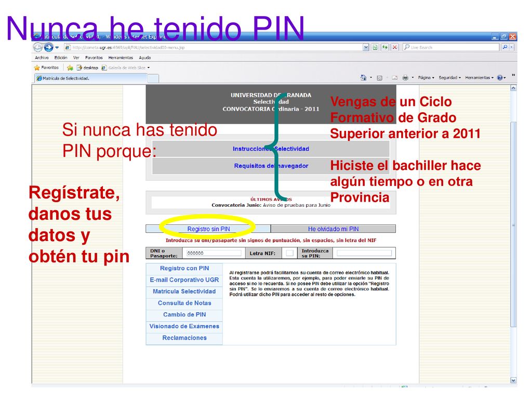Select Registro con PIN option
The width and height of the screenshot is (532, 399).
(x=184, y=269)
